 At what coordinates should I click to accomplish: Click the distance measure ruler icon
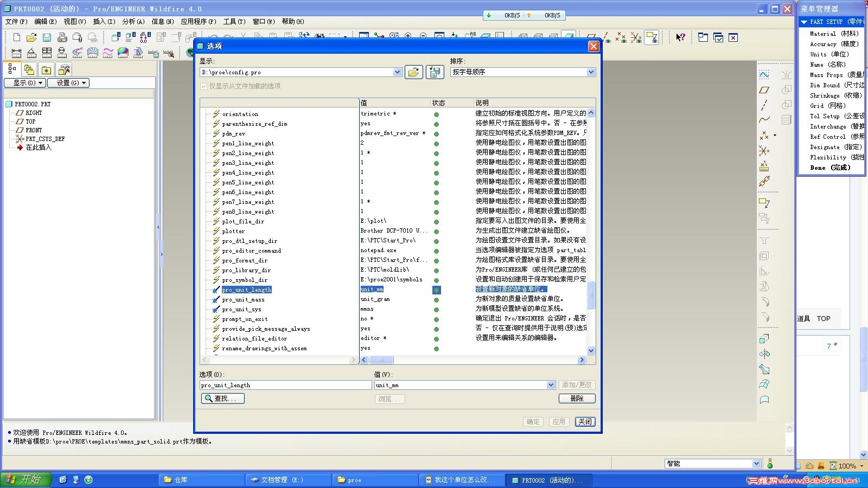(16, 53)
